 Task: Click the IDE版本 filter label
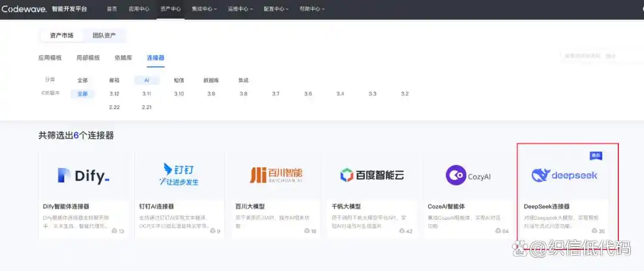(51, 93)
